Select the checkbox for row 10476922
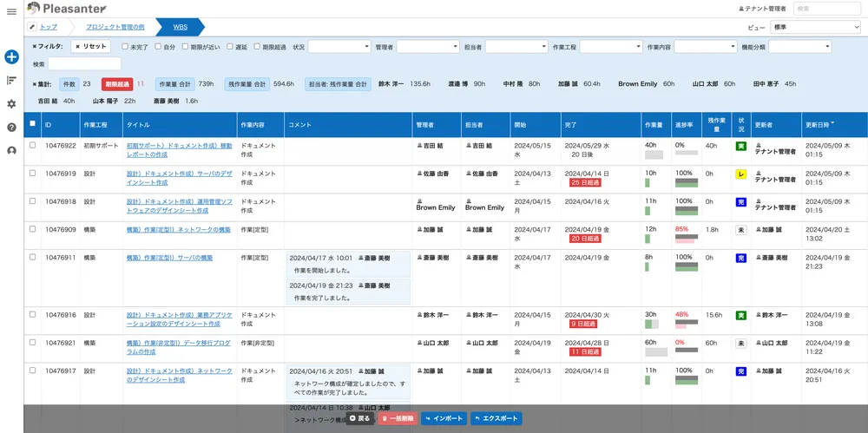Viewport: 868px width, 433px height. (33, 145)
